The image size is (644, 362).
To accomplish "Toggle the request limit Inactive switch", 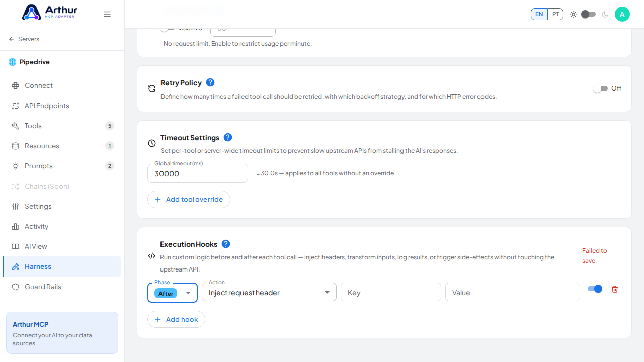I will tap(167, 29).
